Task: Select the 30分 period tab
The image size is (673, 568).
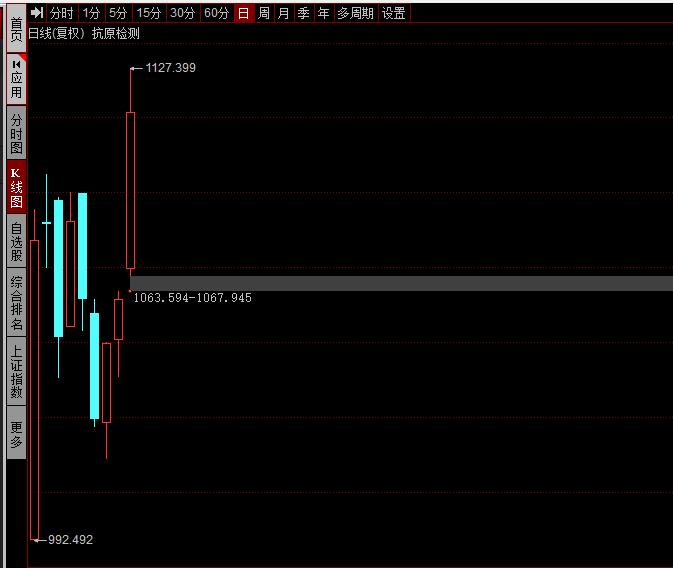Action: (x=183, y=13)
